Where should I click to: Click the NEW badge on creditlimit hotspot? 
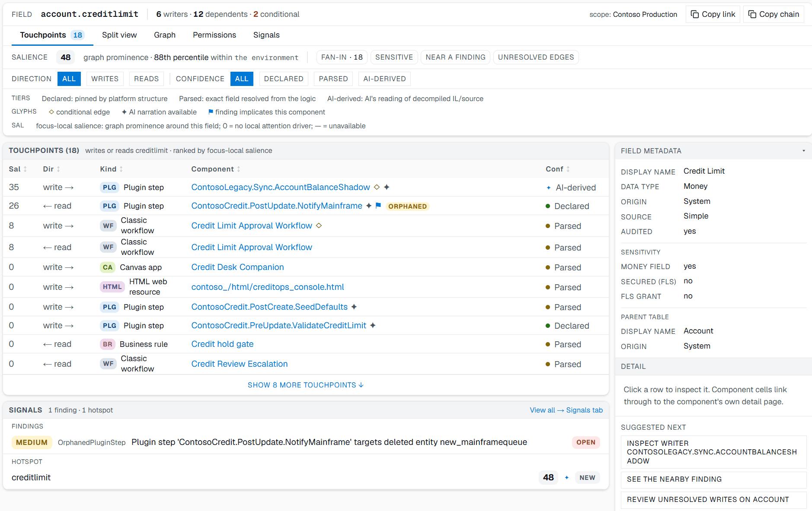coord(587,478)
